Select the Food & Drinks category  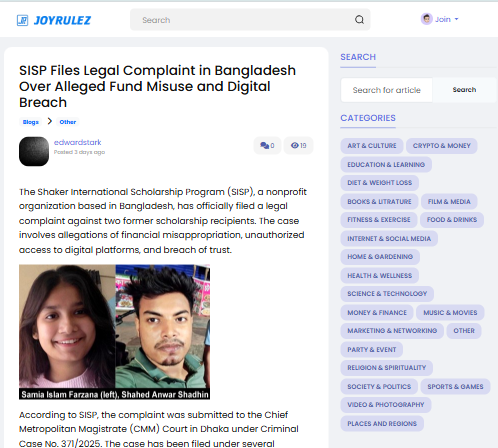(452, 220)
